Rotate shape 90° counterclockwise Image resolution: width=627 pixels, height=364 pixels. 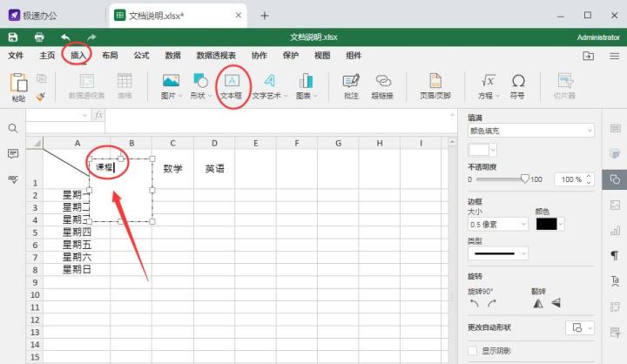coord(475,303)
